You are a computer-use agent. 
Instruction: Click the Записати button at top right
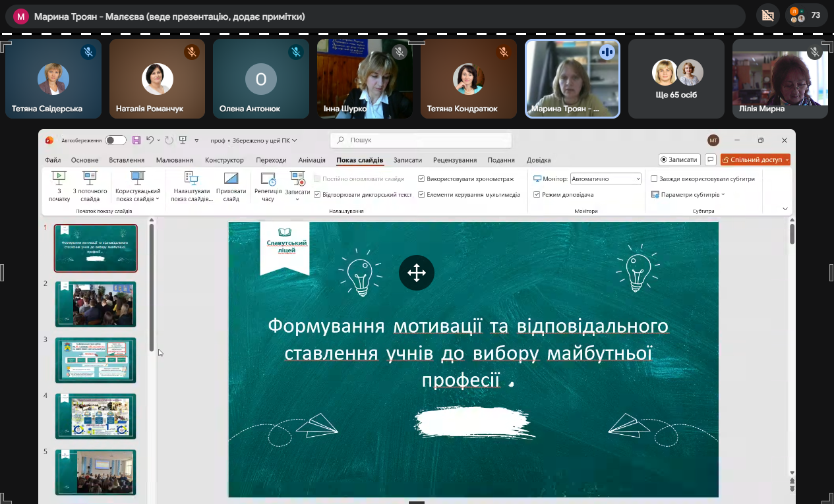tap(678, 159)
